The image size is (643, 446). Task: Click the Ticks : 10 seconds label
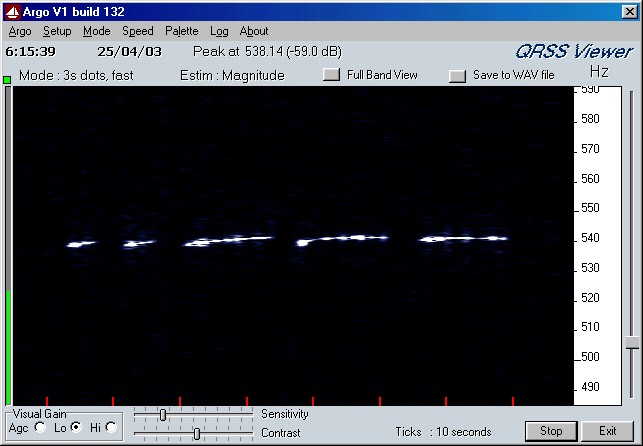coord(443,432)
